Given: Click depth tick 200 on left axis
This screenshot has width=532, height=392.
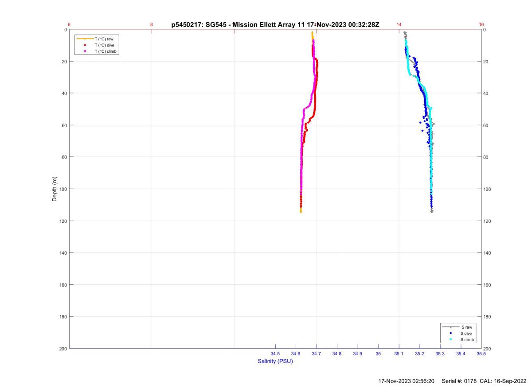Looking at the screenshot, I should point(63,349).
